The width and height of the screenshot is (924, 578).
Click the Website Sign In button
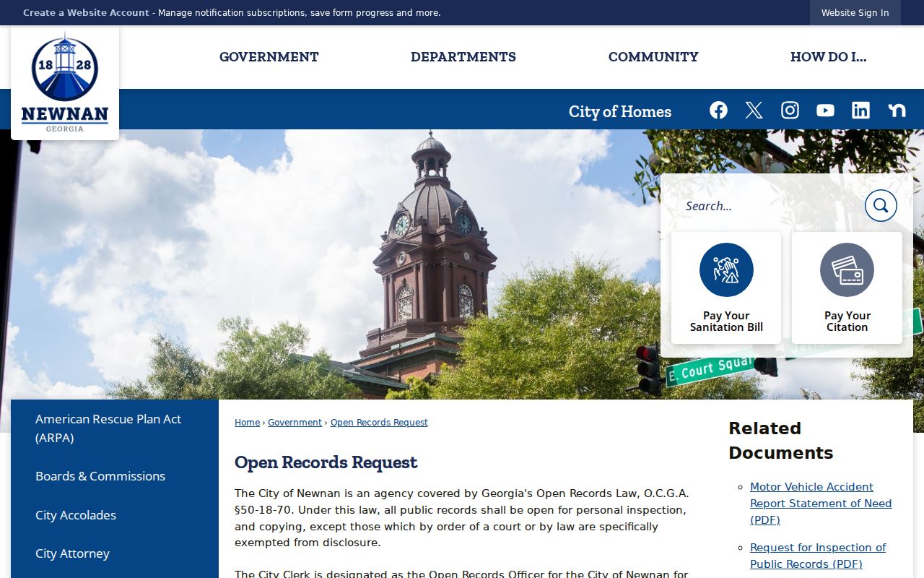(x=855, y=13)
